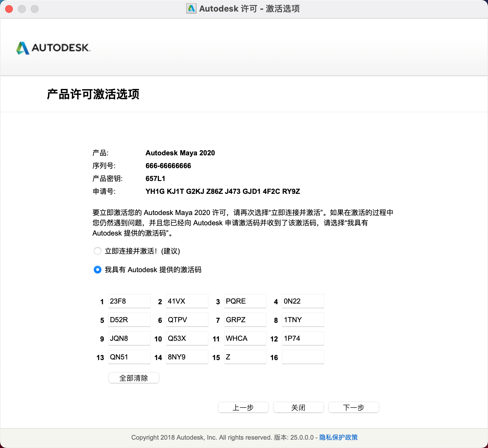Image resolution: width=488 pixels, height=448 pixels.
Task: Click activation code field 4 containing 0N22
Action: [303, 301]
